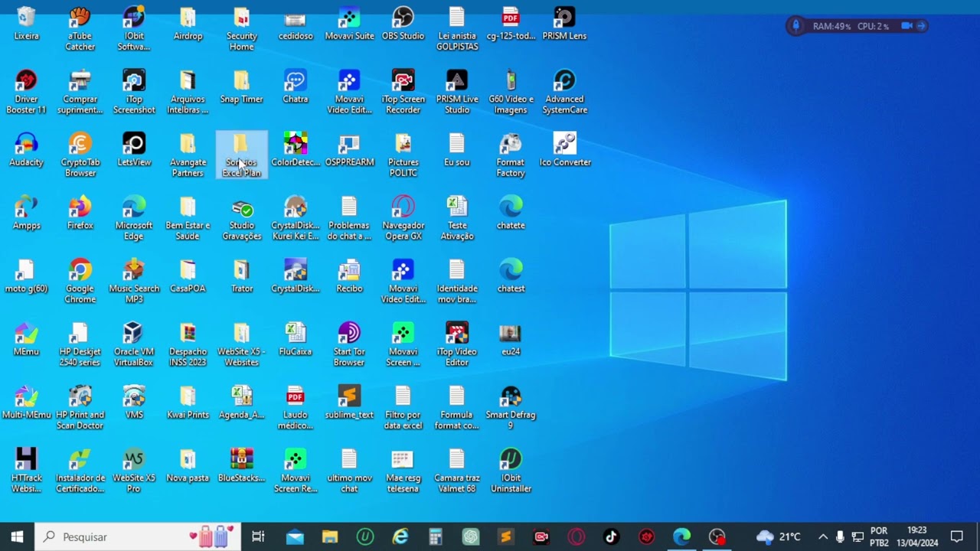Click the rocket boost icon in performance widget
980x551 pixels.
click(x=795, y=26)
